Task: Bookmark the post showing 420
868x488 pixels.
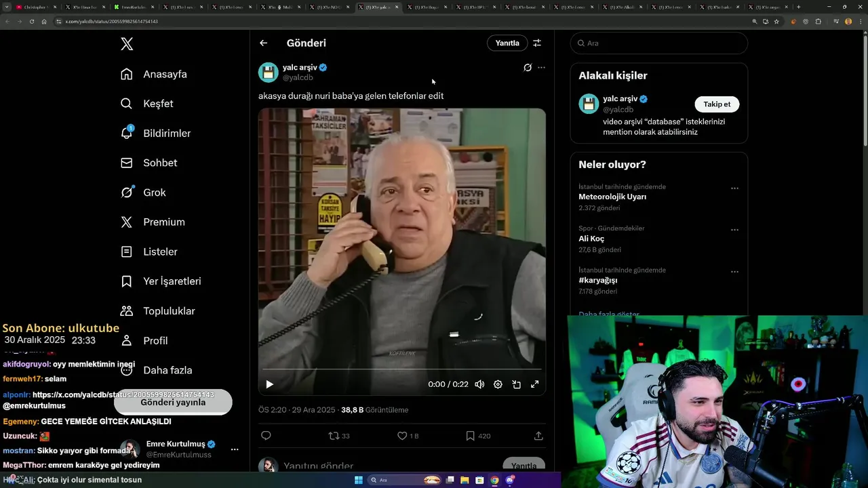Action: pos(478,436)
